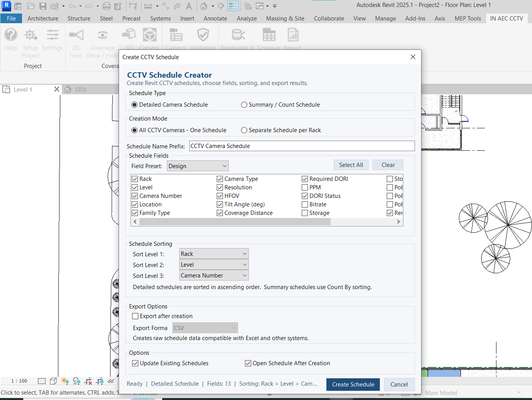Screen dimensions: 532x400
Task: Click the 2D Field camera ribbon icon
Action: click(76, 35)
